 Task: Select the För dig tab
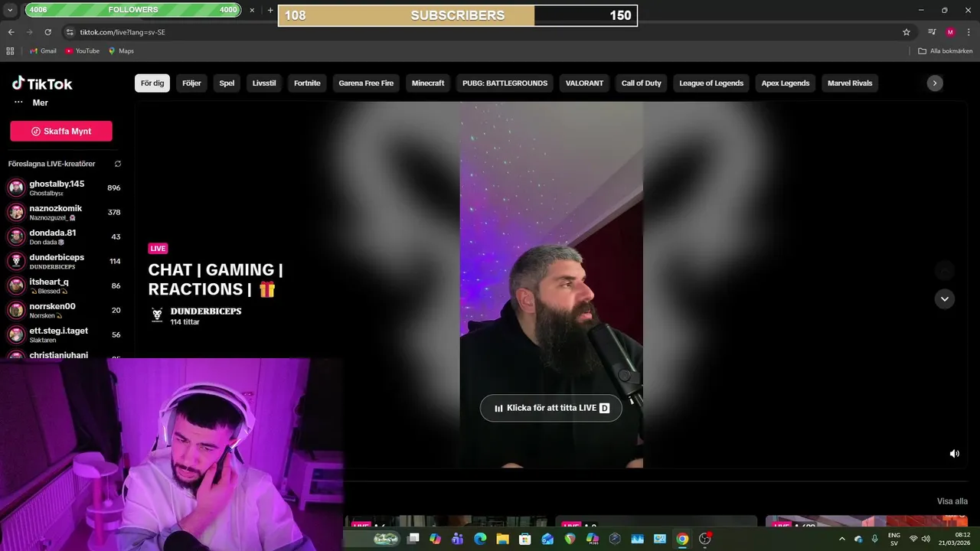tap(152, 83)
